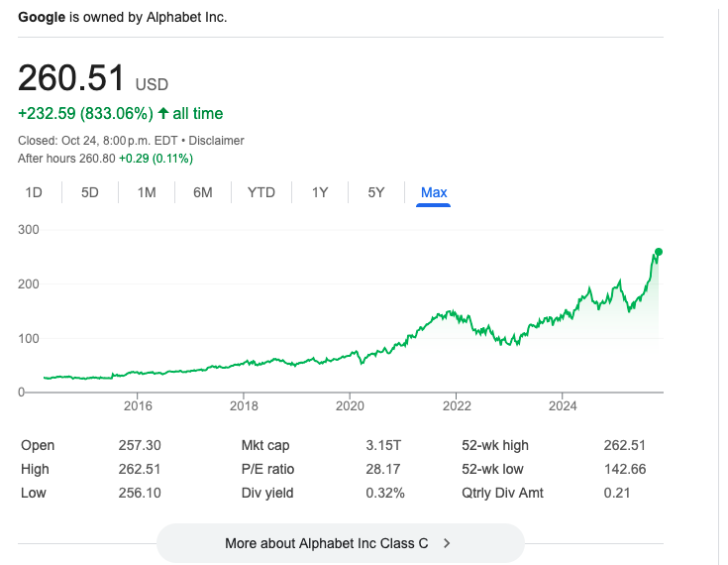Click the 2018 label on chart axis
728x565 pixels.
click(244, 405)
